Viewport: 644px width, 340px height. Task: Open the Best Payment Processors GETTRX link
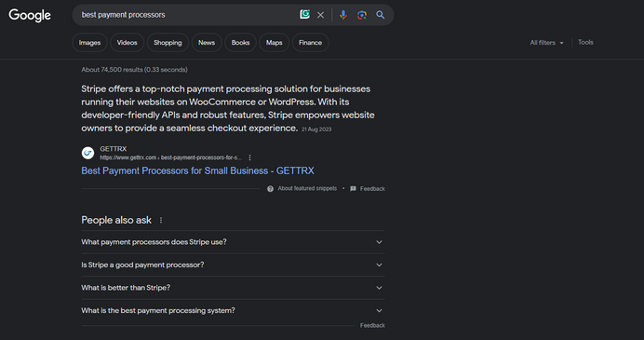tap(197, 170)
